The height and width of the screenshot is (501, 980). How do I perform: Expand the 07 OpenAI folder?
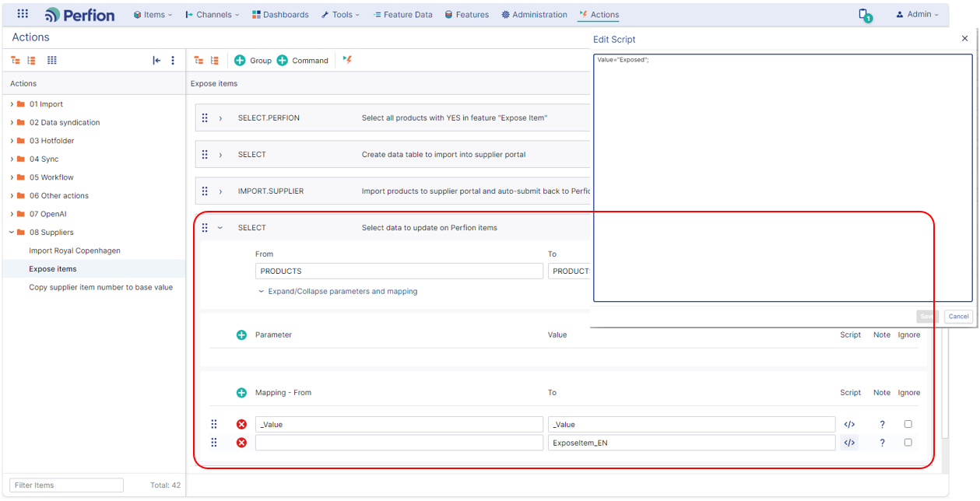[x=12, y=214]
